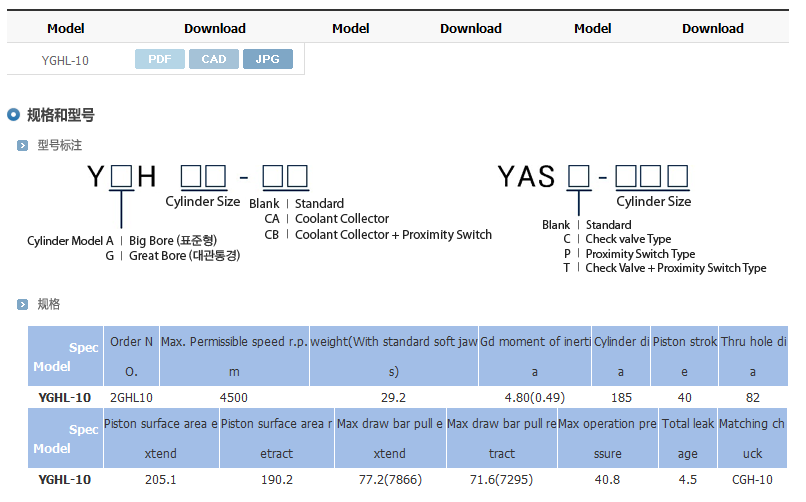The image size is (806, 502).
Task: Click the 4500 max speed cell
Action: pyautogui.click(x=234, y=397)
